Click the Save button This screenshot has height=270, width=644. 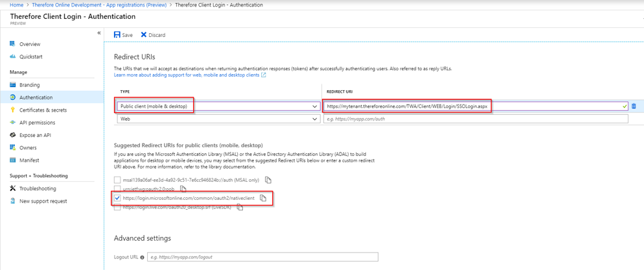pos(123,35)
